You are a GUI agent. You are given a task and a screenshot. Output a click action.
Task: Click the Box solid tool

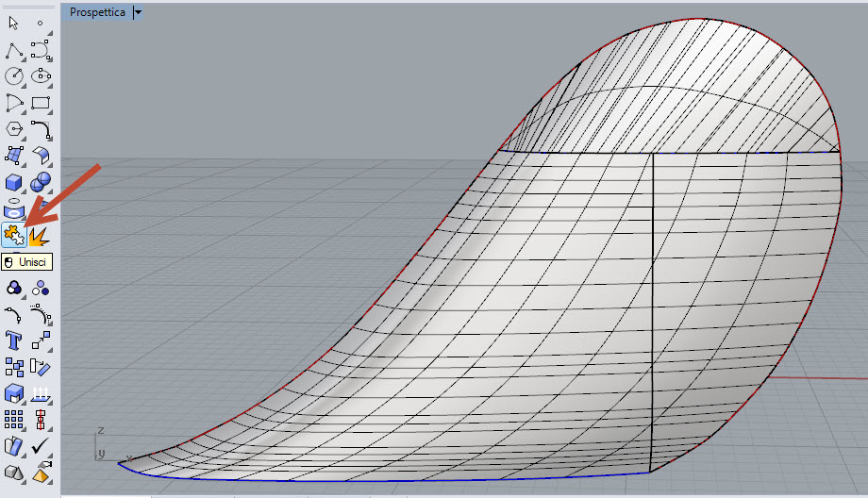coord(14,182)
